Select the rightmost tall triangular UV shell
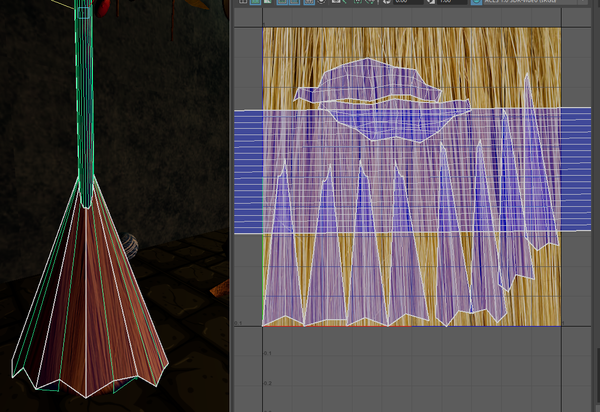Screen dimensions: 600x412 click(x=538, y=230)
